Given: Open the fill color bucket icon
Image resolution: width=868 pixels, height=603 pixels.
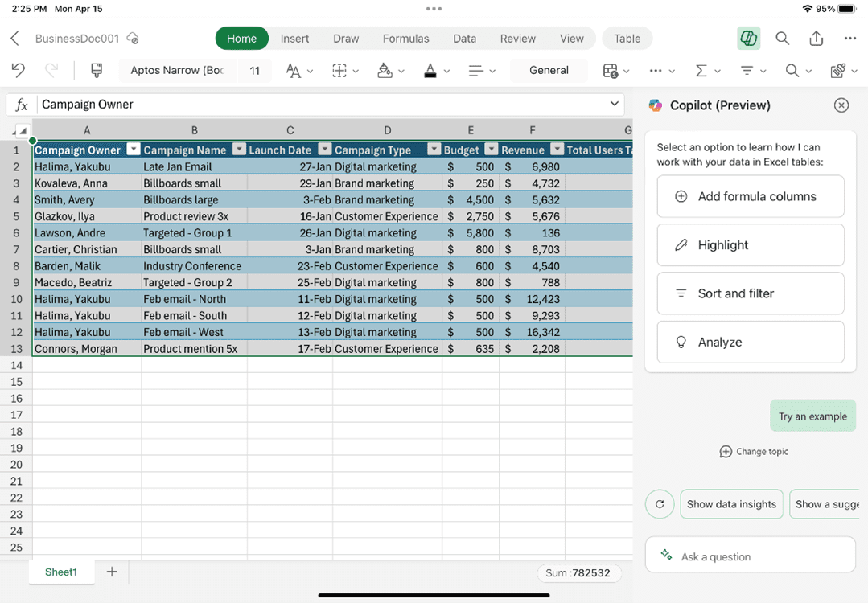Looking at the screenshot, I should click(385, 70).
